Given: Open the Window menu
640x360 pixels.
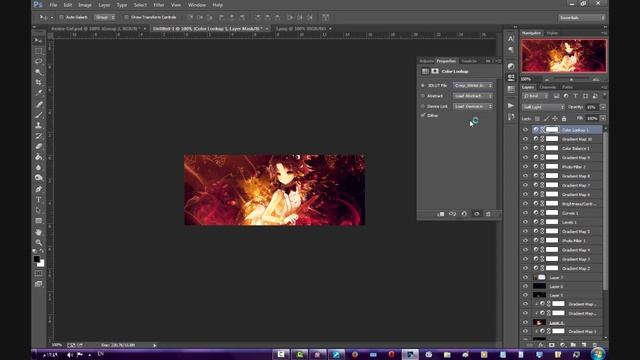Looking at the screenshot, I should coord(197,5).
